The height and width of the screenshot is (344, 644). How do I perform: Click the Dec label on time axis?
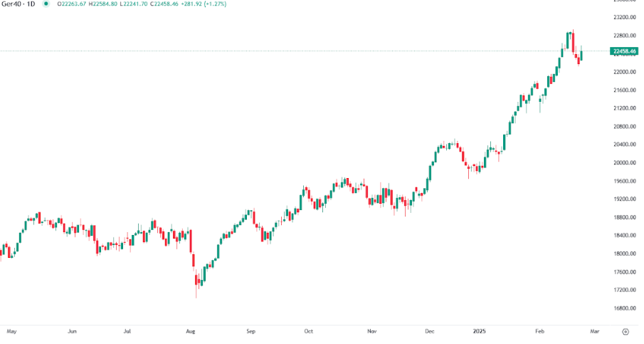tap(429, 332)
